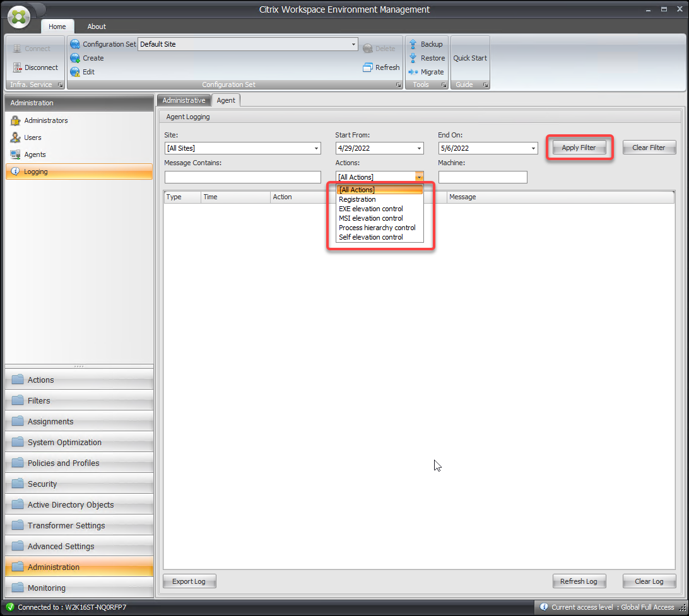Open the Security section in navigation pane

(x=42, y=484)
